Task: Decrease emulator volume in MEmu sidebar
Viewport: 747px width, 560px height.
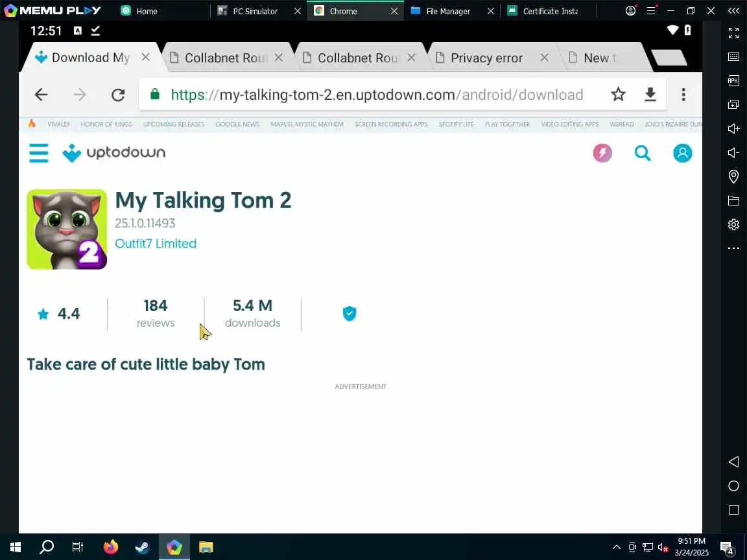Action: [733, 152]
